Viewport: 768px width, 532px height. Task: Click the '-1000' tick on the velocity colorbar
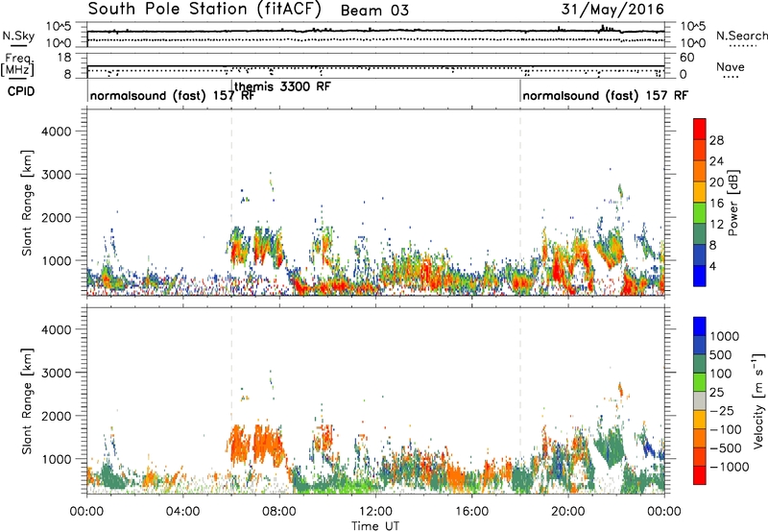730,467
